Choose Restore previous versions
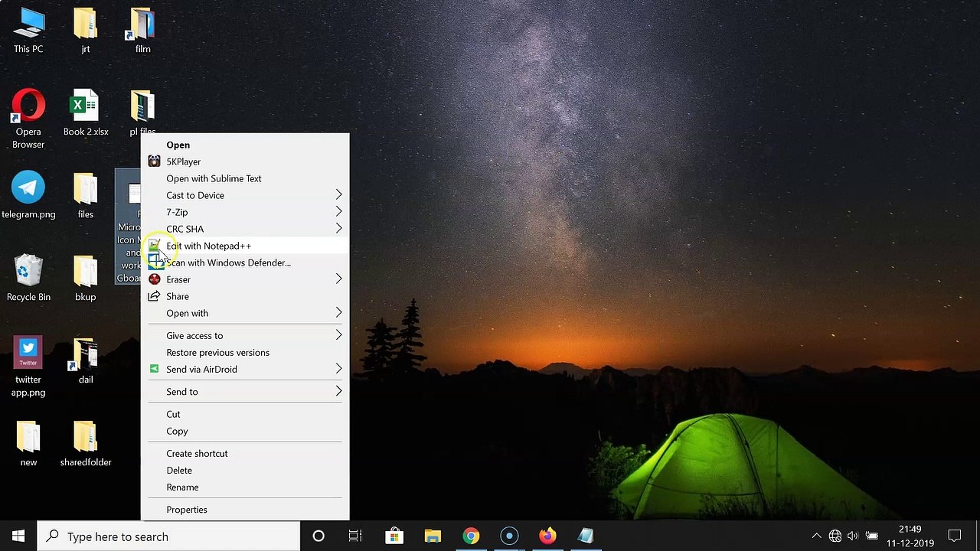 (x=245, y=352)
